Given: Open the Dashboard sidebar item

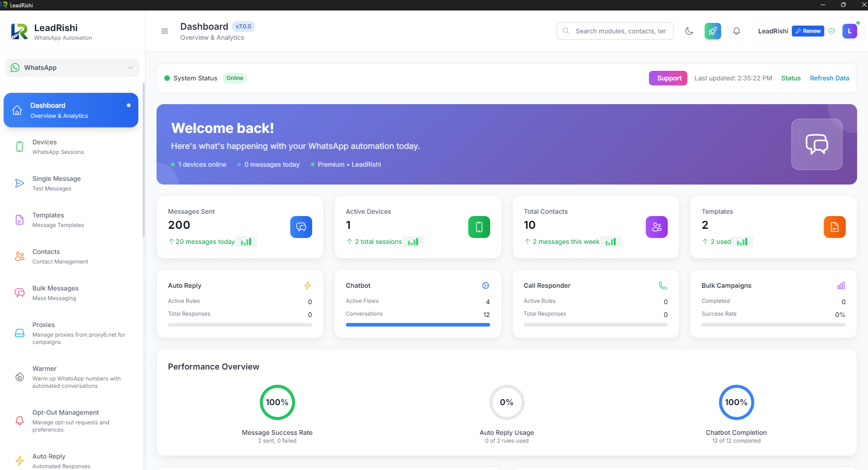Looking at the screenshot, I should [x=71, y=110].
